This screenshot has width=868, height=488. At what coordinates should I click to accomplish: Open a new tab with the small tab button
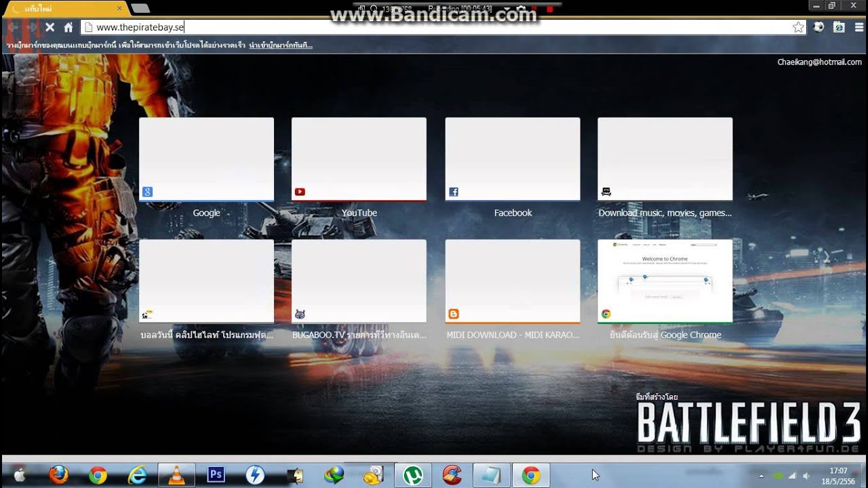click(x=140, y=9)
